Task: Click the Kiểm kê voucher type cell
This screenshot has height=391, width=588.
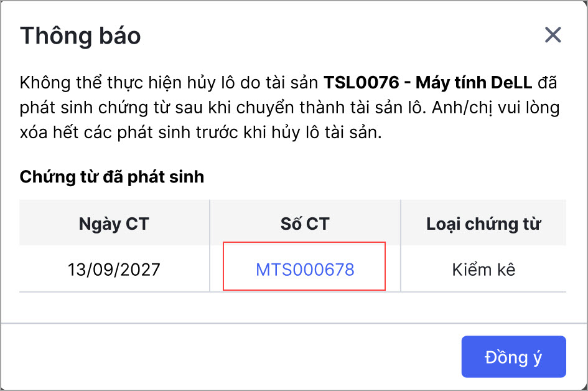Action: (x=483, y=270)
